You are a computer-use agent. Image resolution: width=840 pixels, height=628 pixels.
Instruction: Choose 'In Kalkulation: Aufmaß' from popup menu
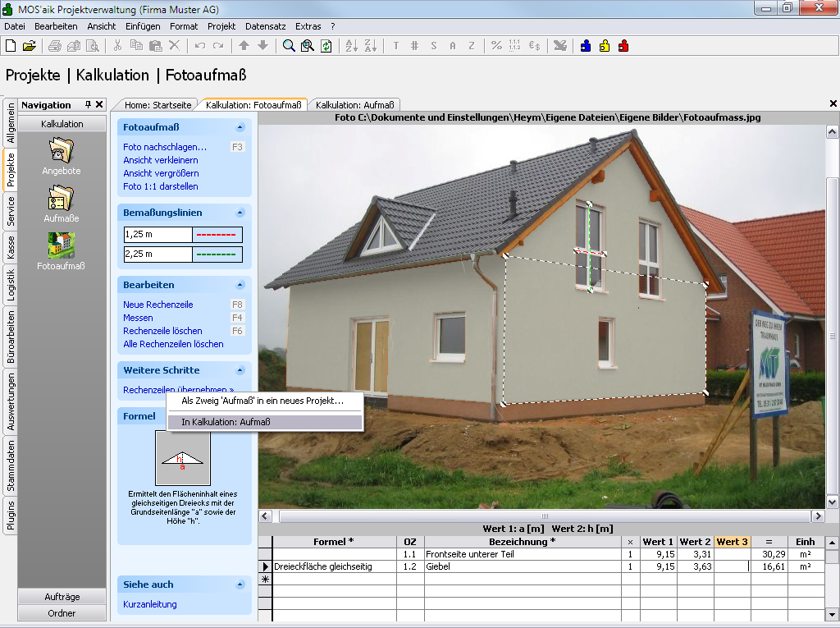[265, 422]
